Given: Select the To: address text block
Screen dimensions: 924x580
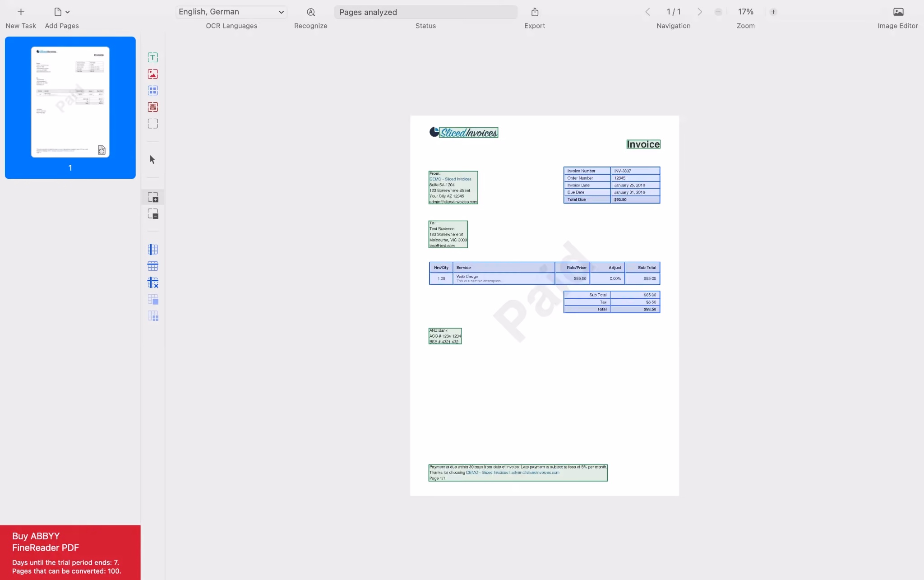Looking at the screenshot, I should point(448,234).
